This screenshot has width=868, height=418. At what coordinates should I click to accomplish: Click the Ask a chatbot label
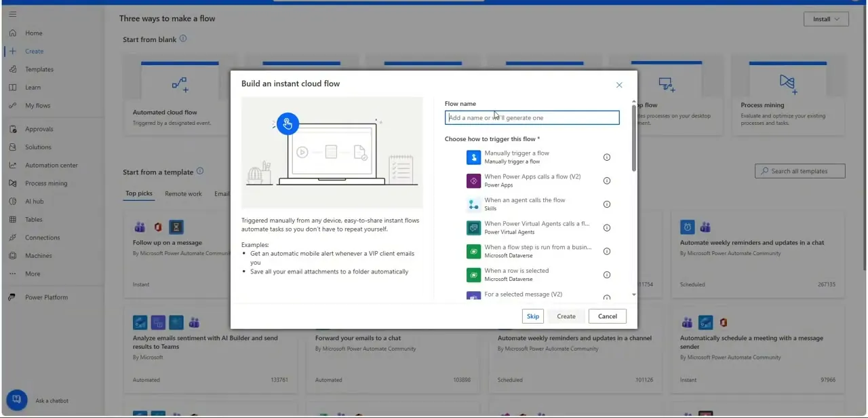[52, 400]
